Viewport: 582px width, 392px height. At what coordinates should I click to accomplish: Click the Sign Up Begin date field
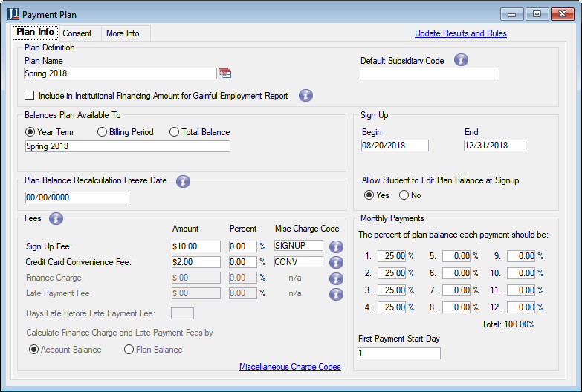pyautogui.click(x=395, y=146)
